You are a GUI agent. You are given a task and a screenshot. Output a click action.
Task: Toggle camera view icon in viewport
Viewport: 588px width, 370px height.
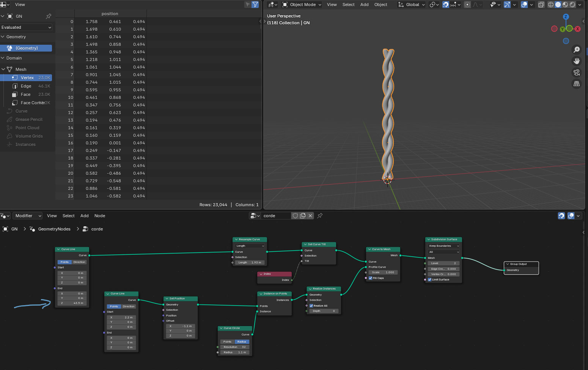(577, 72)
